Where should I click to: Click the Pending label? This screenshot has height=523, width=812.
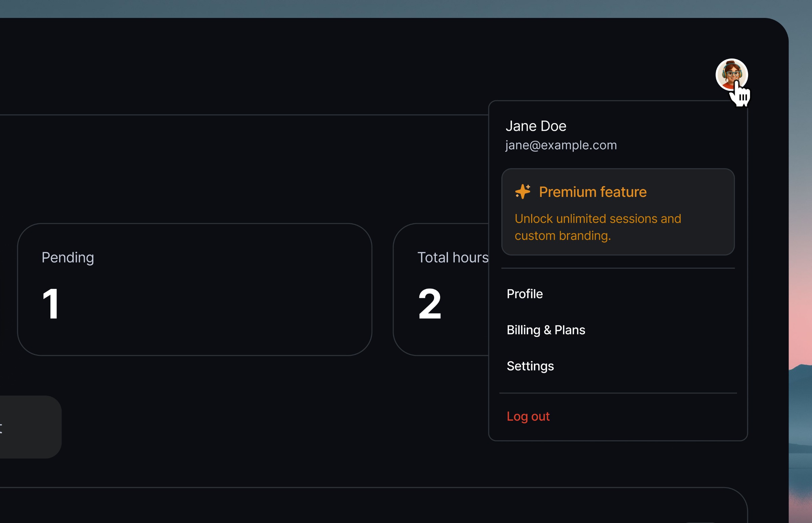point(68,257)
